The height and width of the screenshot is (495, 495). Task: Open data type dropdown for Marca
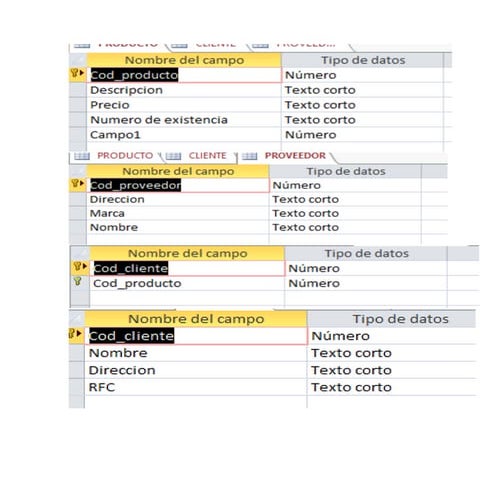click(x=345, y=213)
